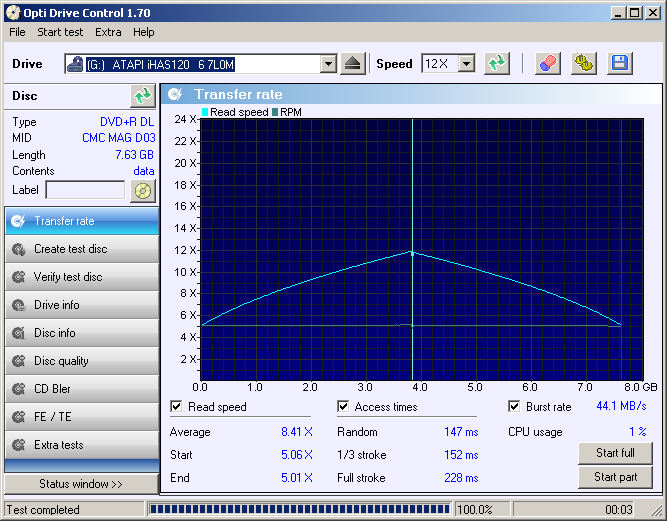Screen dimensions: 667x521
Task: Open the File menu
Action: coord(17,32)
